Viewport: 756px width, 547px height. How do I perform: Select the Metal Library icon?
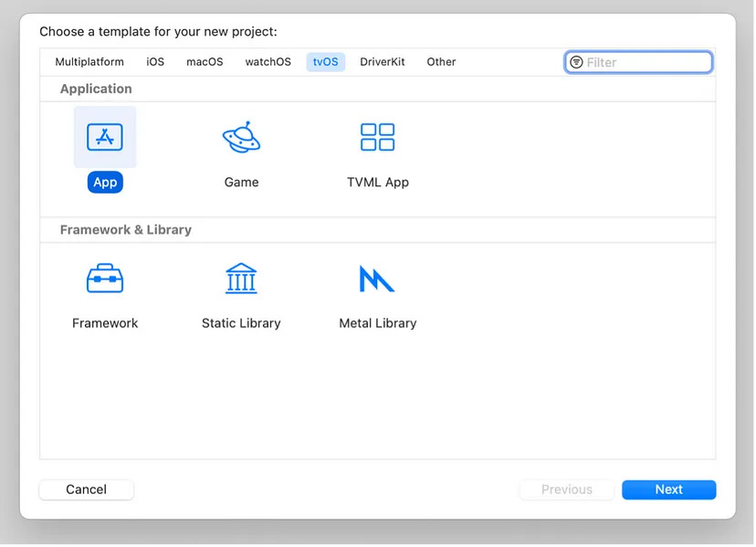click(377, 279)
